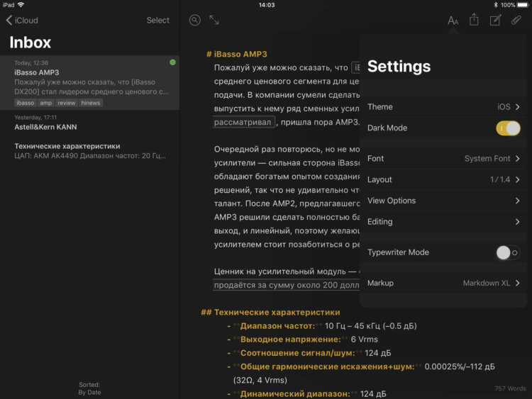Tap the # iBasso AMP3 heading
Image resolution: width=532 pixels, height=399 pixels.
(236, 55)
